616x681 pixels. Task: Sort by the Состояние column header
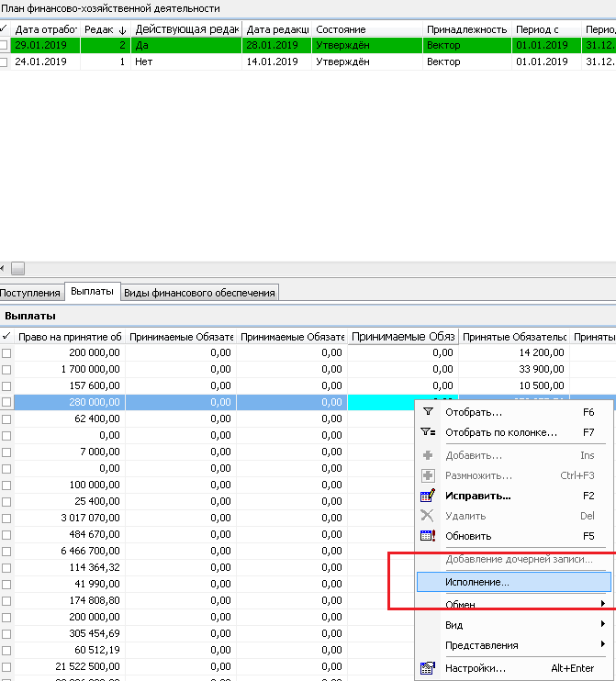[x=366, y=29]
